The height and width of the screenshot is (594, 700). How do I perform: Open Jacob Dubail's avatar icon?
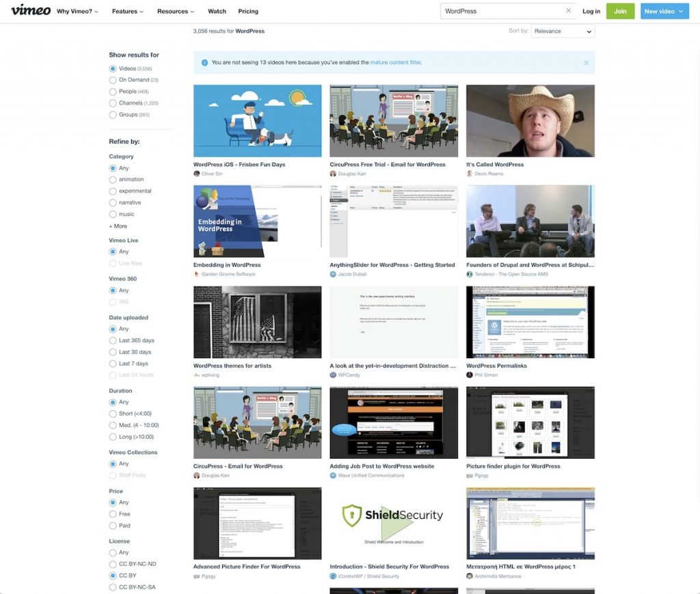point(333,274)
